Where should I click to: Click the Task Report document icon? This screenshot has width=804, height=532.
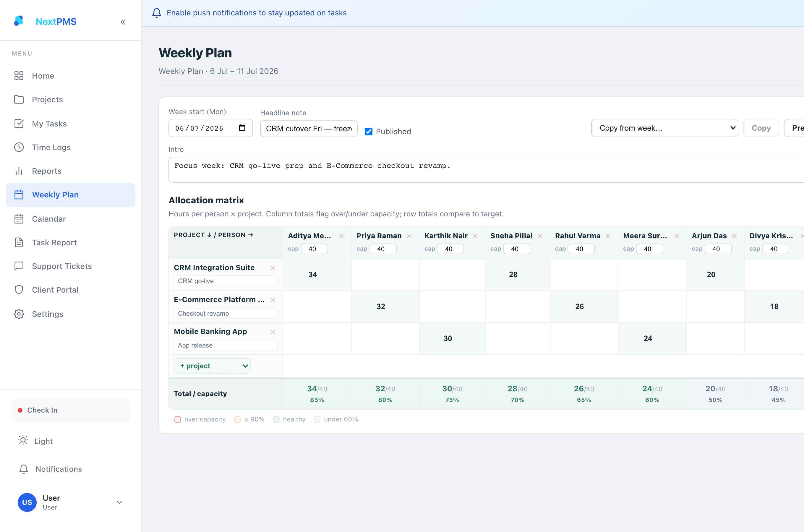[19, 243]
